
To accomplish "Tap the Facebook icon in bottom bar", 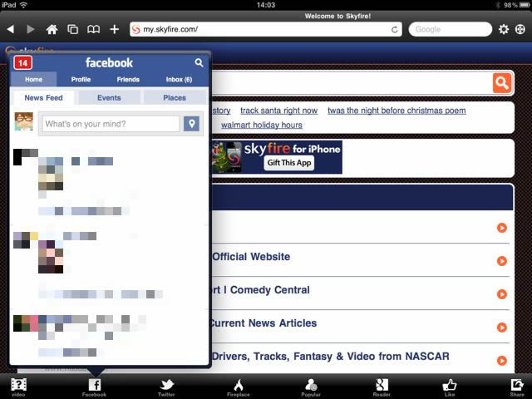I will [94, 387].
